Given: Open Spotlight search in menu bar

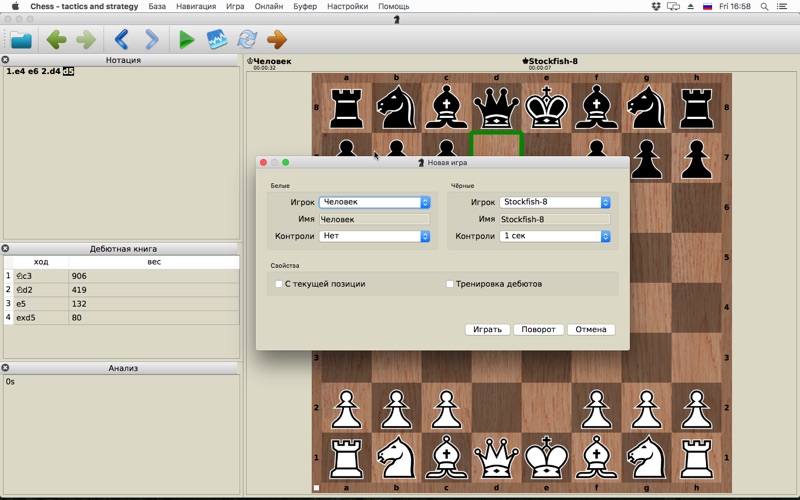Looking at the screenshot, I should click(764, 7).
